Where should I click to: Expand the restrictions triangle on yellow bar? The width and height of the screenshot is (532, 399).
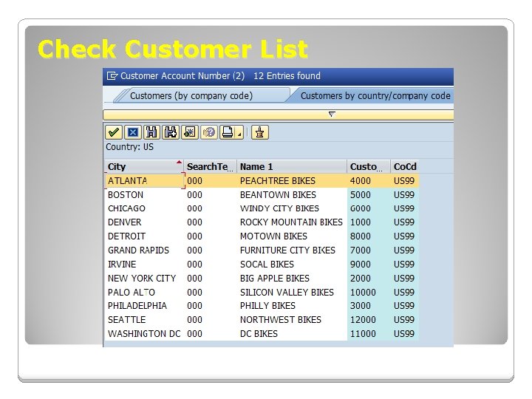point(332,115)
